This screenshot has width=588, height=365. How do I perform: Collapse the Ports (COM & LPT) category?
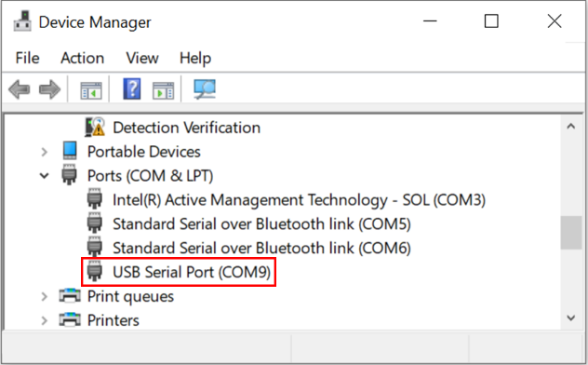coord(45,176)
